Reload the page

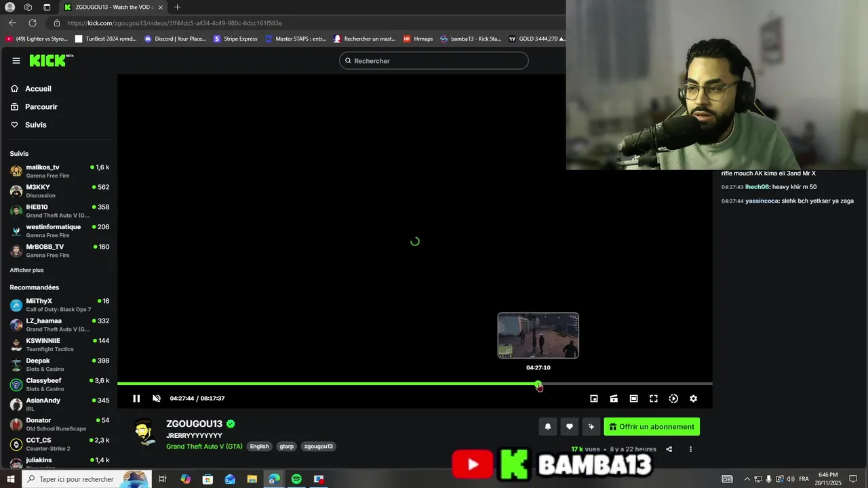(x=33, y=23)
